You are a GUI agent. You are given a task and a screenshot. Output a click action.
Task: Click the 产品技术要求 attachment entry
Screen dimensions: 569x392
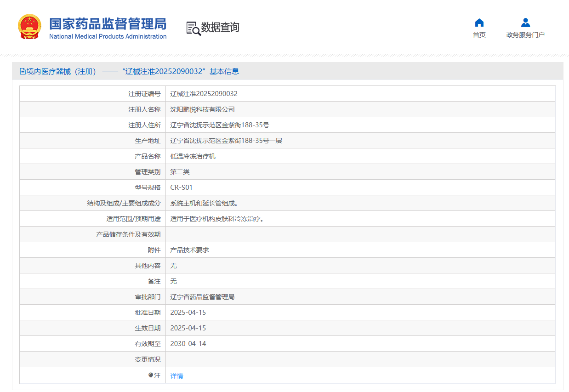point(189,250)
